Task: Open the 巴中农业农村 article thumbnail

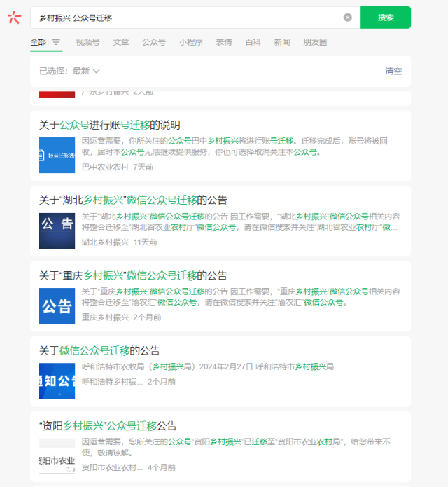Action: [x=57, y=156]
